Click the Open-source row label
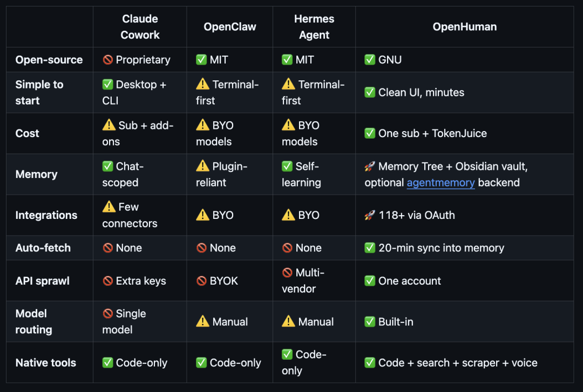Image resolution: width=583 pixels, height=392 pixels. tap(49, 59)
